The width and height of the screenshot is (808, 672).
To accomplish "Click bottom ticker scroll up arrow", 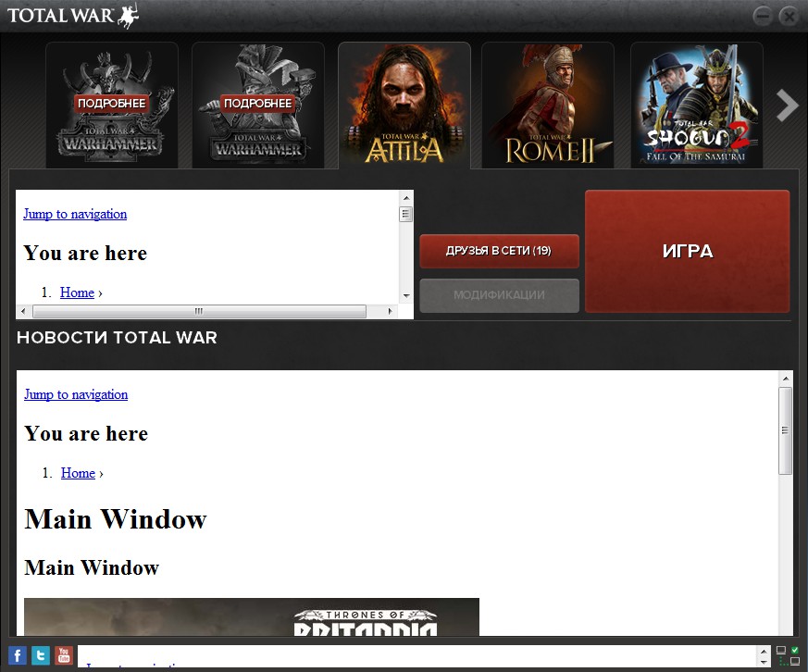I will pos(764,651).
